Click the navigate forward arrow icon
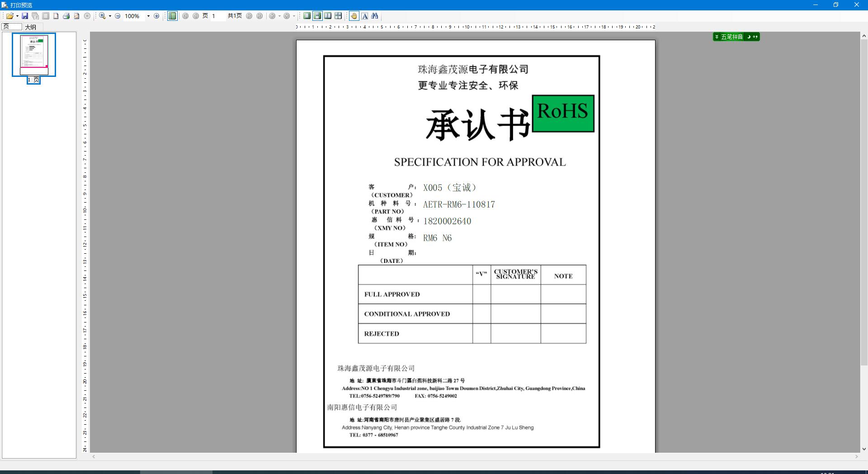 (287, 16)
